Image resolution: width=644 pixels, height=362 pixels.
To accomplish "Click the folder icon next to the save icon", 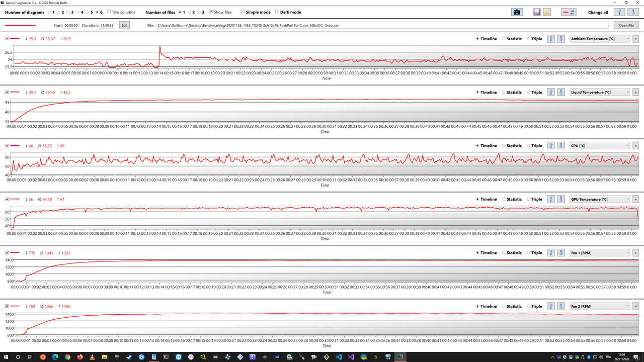I will tap(546, 12).
